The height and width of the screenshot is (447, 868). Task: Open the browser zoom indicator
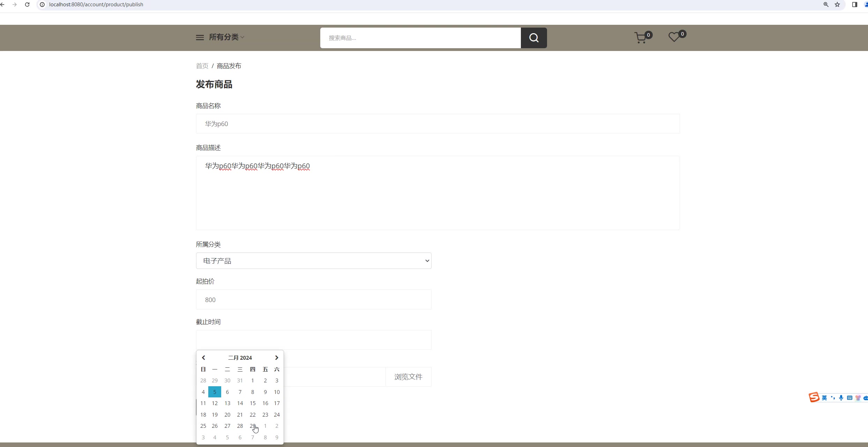click(x=826, y=5)
